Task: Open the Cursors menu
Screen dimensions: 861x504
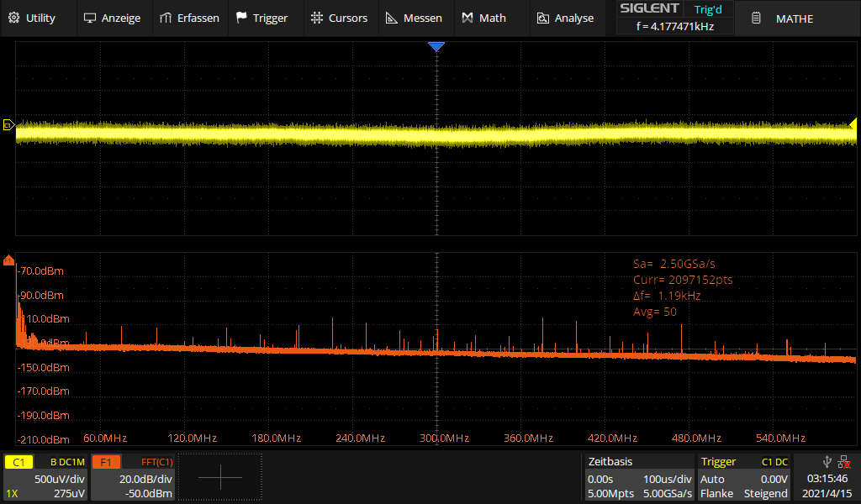Action: pos(339,18)
